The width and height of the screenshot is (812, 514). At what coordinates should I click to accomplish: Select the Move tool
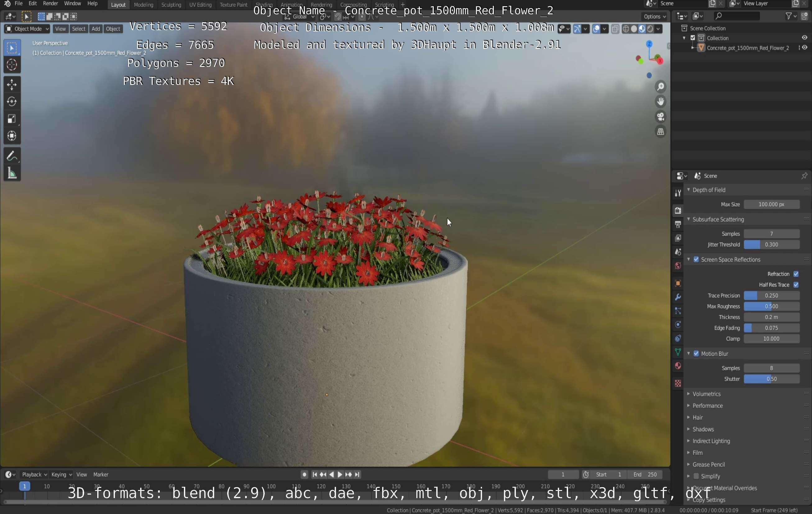[x=12, y=84]
